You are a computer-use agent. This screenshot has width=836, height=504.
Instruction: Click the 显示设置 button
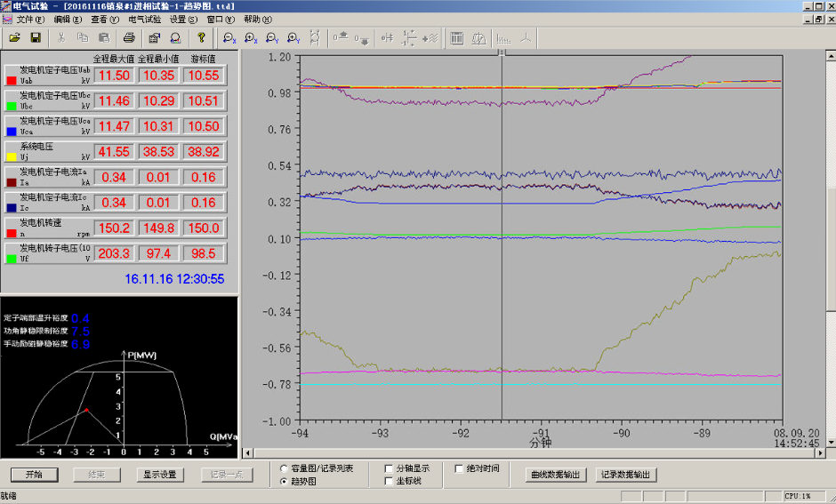click(160, 475)
